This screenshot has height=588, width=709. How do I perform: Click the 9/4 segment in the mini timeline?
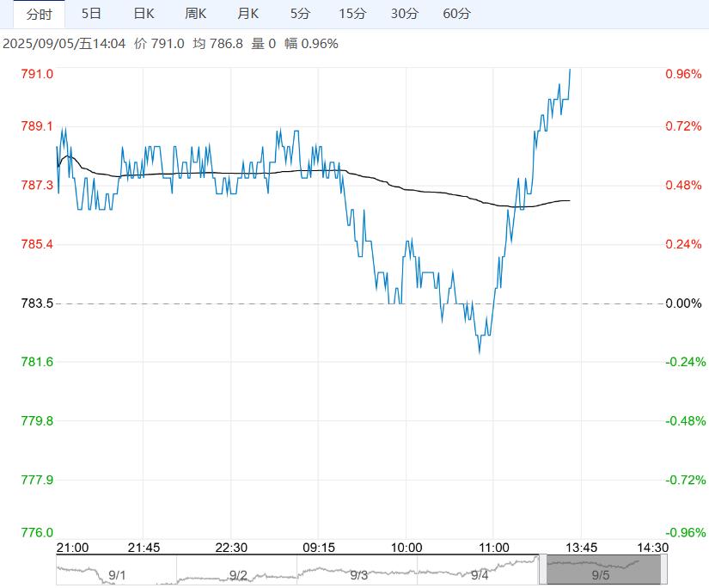[x=480, y=574]
